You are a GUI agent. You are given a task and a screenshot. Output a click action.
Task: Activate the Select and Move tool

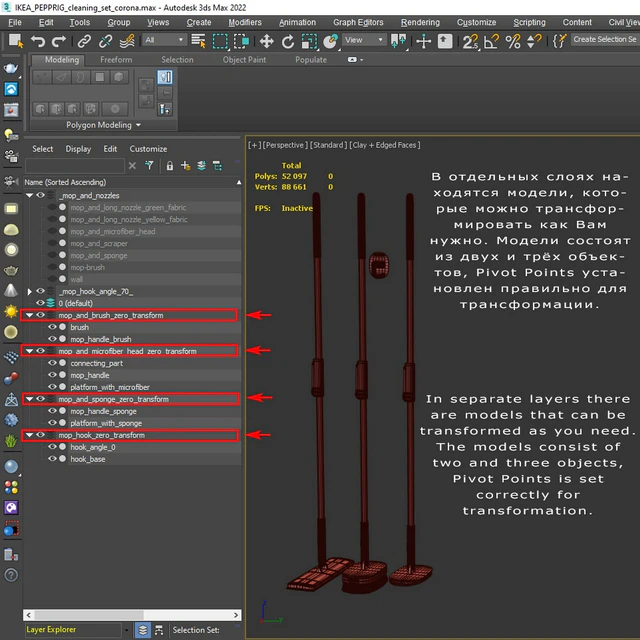tap(267, 41)
